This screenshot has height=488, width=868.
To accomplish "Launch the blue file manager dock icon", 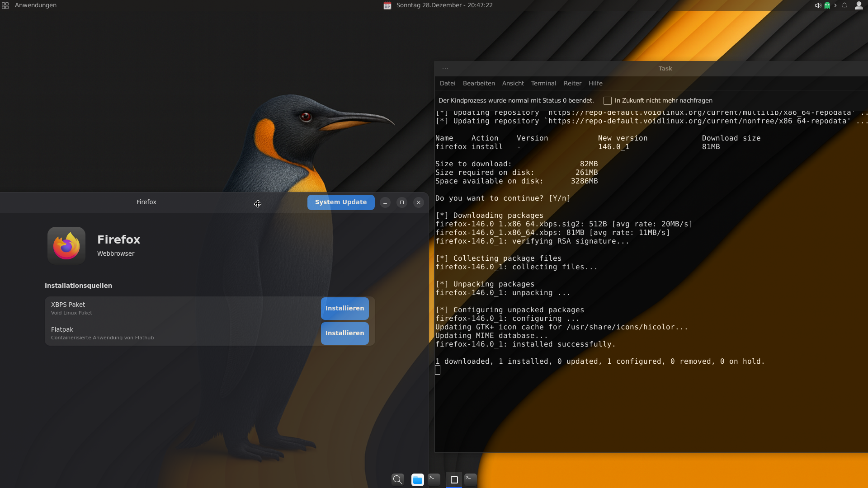I will (417, 479).
